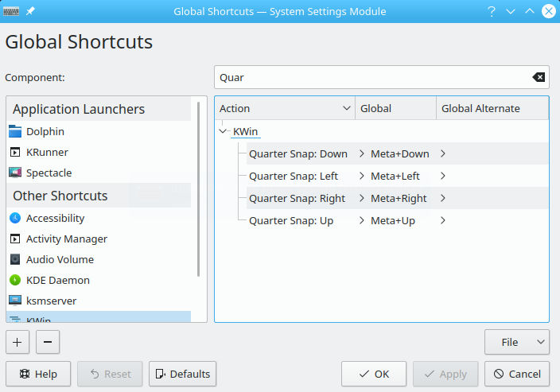This screenshot has width=560, height=392.
Task: Select the Spectacle component label
Action: tap(49, 173)
